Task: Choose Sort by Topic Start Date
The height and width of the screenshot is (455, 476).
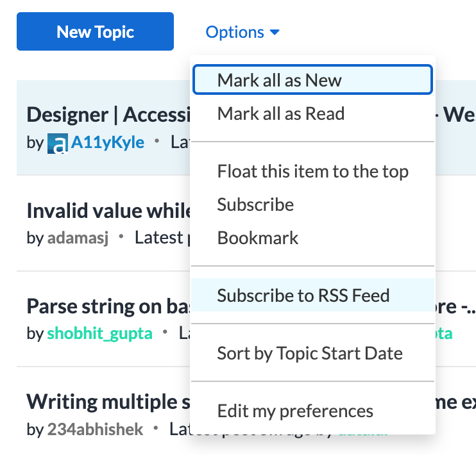Action: click(310, 353)
